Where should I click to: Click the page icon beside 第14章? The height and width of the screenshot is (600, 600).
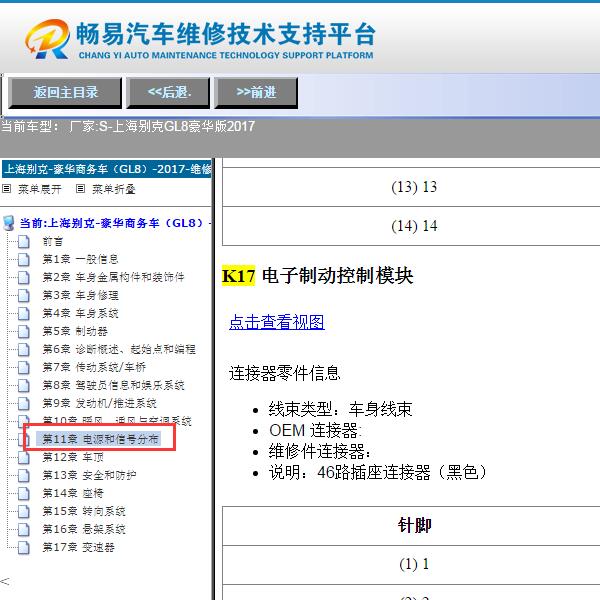tap(24, 493)
